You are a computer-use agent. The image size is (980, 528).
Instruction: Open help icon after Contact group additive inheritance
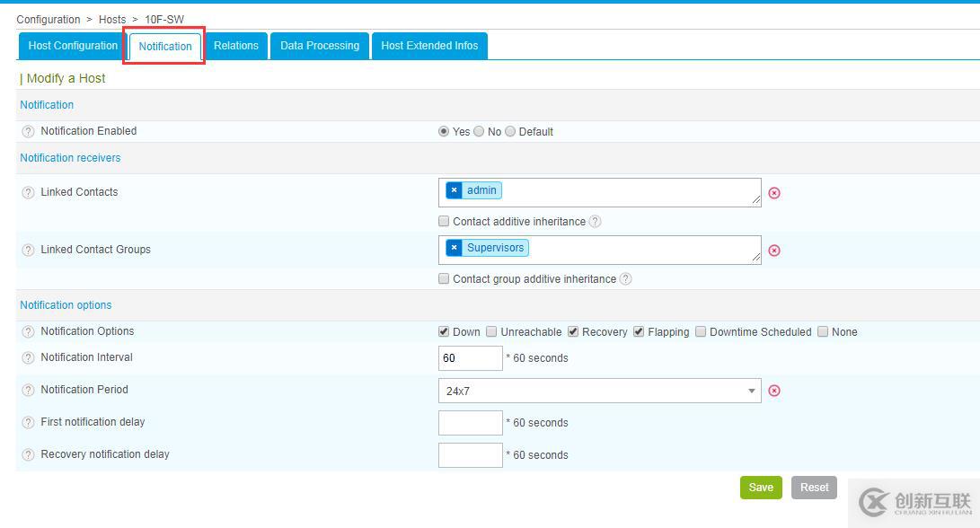(625, 278)
